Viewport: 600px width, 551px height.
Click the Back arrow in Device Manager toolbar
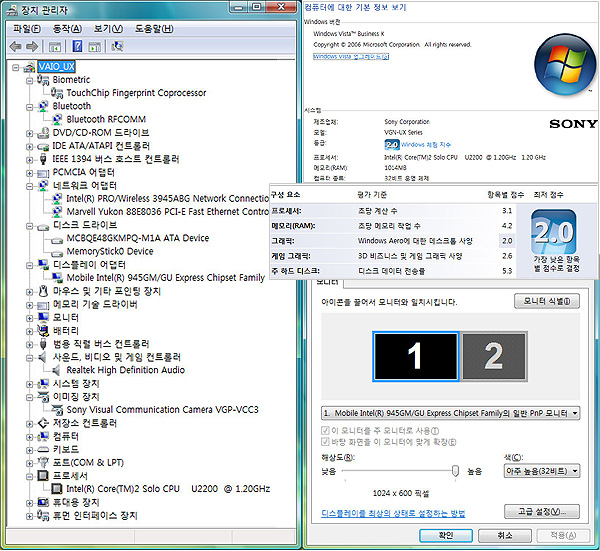pos(15,47)
